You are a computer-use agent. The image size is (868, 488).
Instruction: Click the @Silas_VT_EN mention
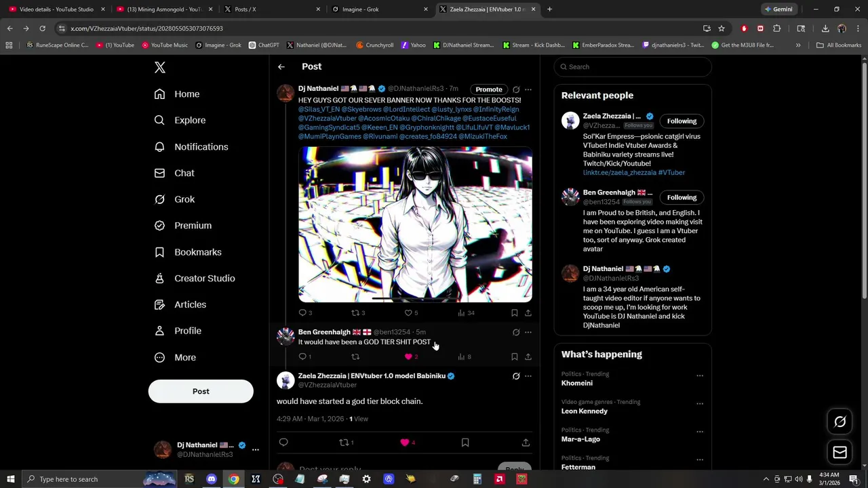pos(319,109)
